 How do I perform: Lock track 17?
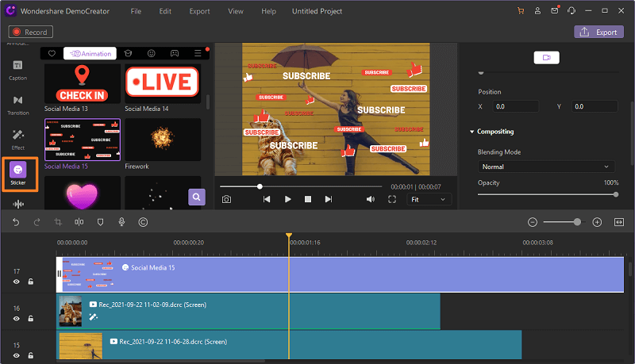31,282
